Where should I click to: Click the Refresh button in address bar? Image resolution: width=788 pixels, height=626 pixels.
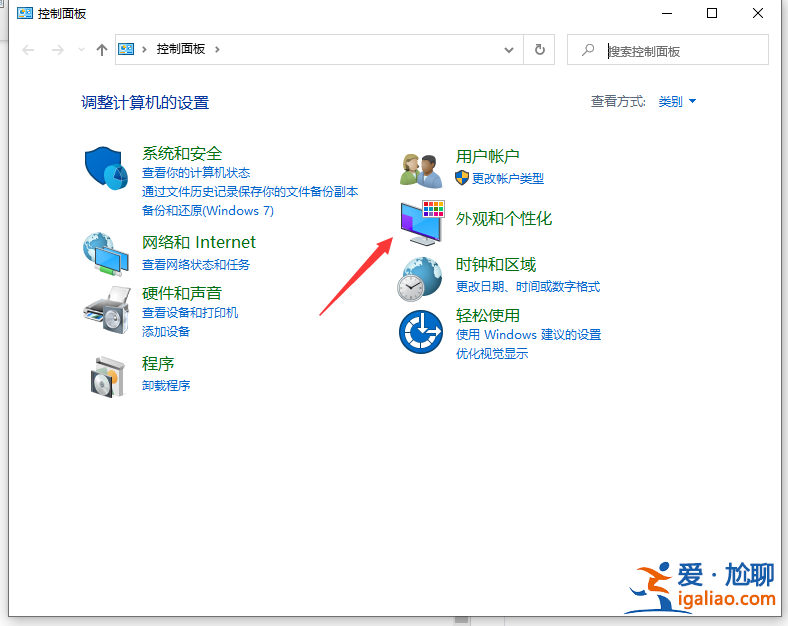tap(539, 49)
